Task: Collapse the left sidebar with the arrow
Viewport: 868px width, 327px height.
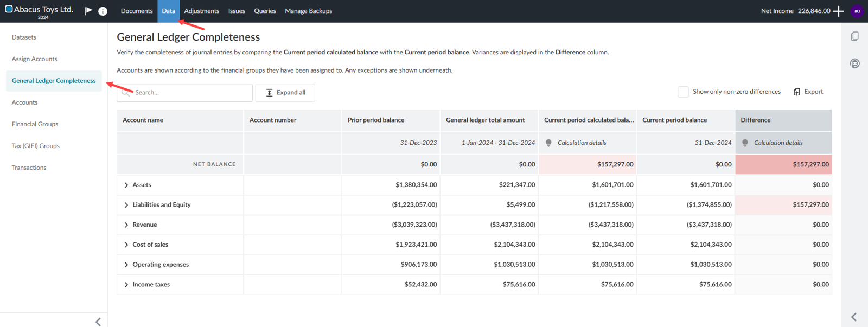Action: (98, 322)
